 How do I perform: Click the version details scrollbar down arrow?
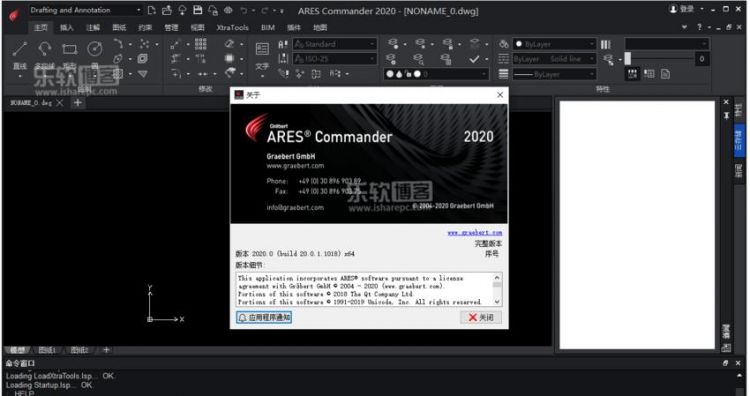[497, 302]
